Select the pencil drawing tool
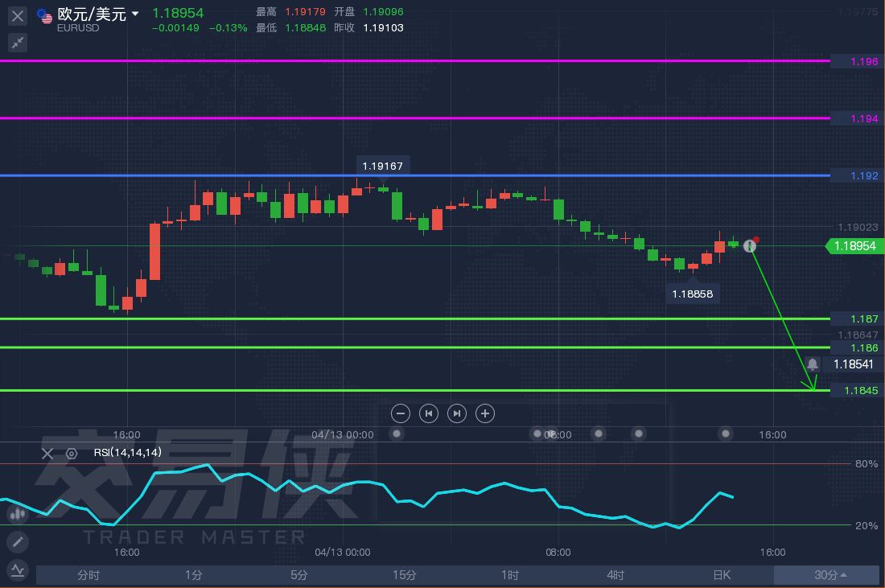This screenshot has height=588, width=885. [18, 542]
